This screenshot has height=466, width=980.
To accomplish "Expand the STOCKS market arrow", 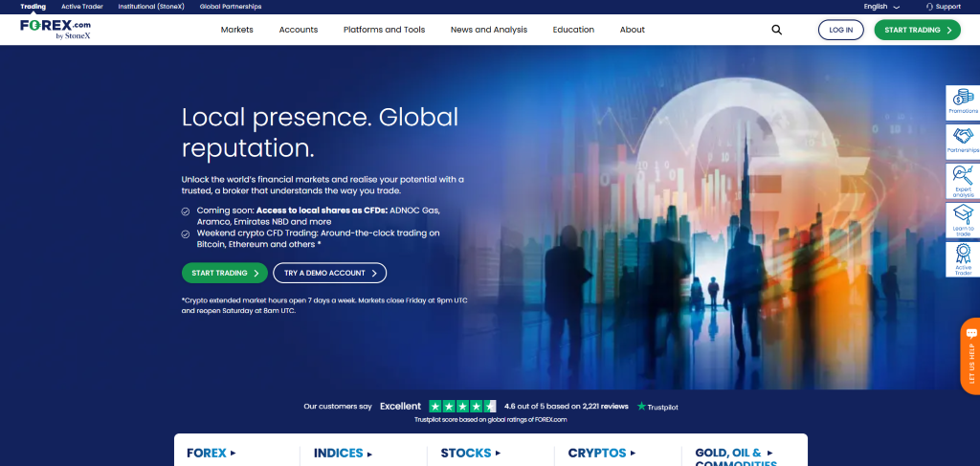I will click(498, 453).
